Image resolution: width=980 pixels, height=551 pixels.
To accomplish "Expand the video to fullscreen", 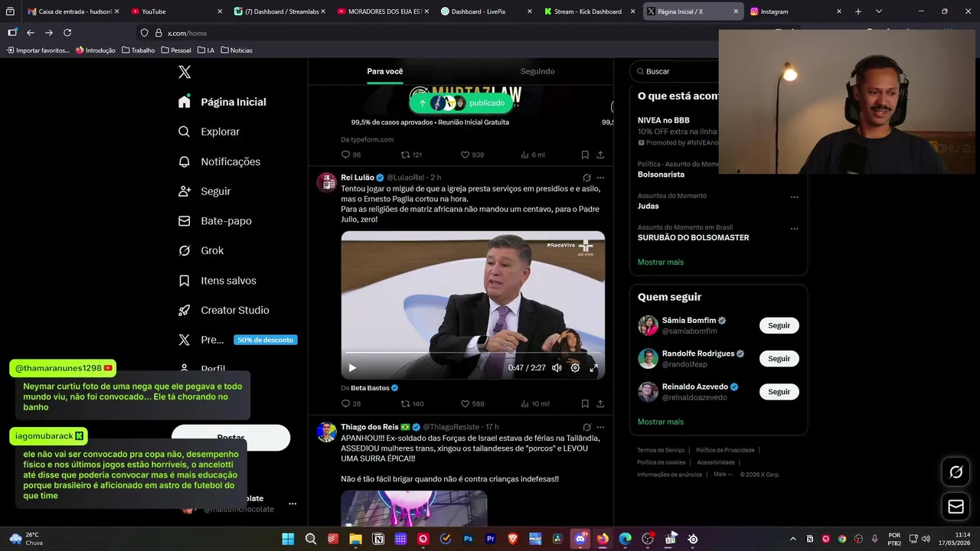I will pos(593,368).
